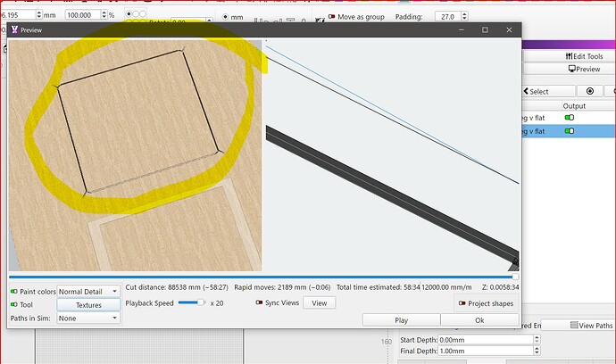The height and width of the screenshot is (364, 616).
Task: Click the Padding stepper arrows
Action: pyautogui.click(x=464, y=16)
